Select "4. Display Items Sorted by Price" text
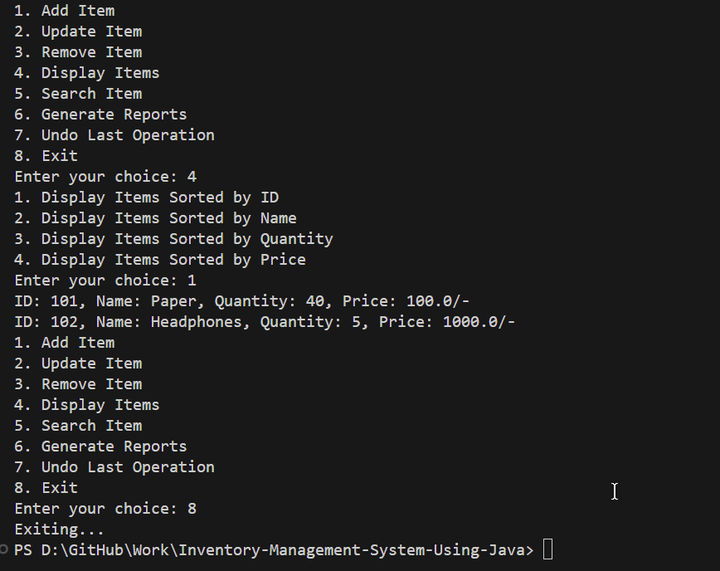The width and height of the screenshot is (720, 571). pyautogui.click(x=160, y=259)
